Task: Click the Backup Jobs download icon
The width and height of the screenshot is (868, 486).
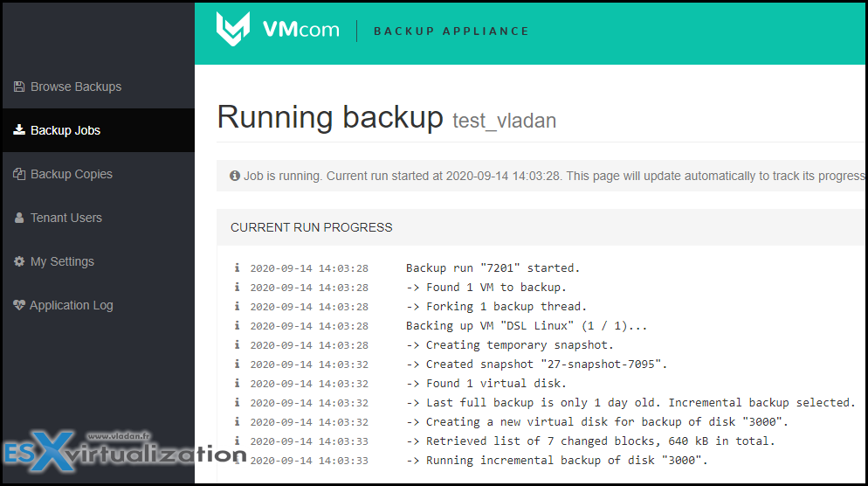Action: click(19, 130)
